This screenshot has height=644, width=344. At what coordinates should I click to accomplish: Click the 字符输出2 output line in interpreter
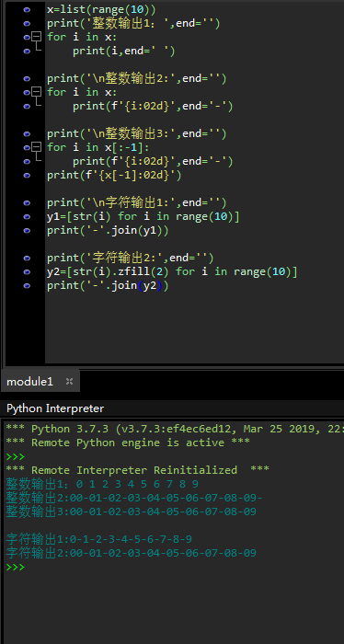pos(131,553)
